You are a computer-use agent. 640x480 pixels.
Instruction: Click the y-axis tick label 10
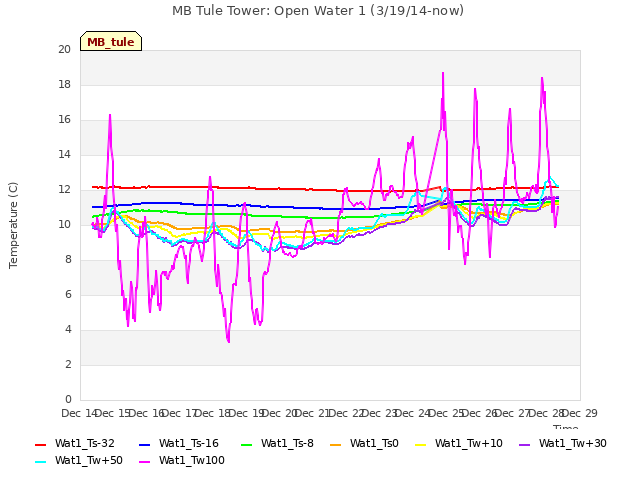coord(64,225)
